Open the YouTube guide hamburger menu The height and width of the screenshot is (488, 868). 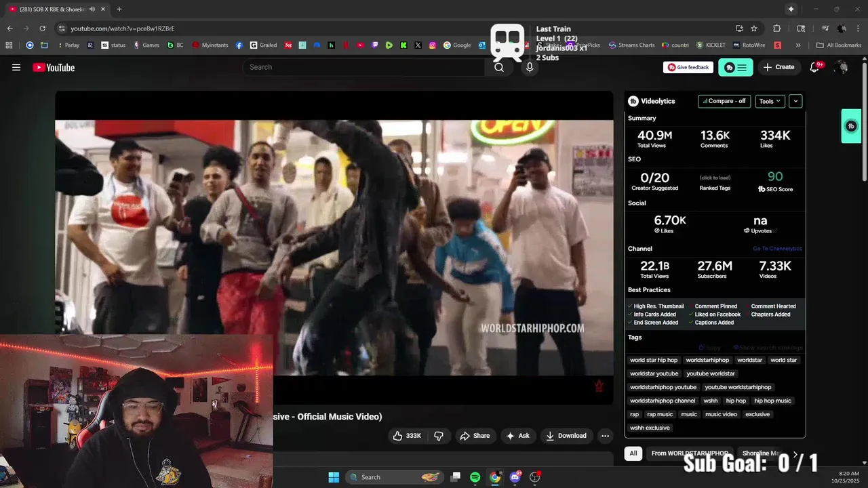(x=16, y=67)
